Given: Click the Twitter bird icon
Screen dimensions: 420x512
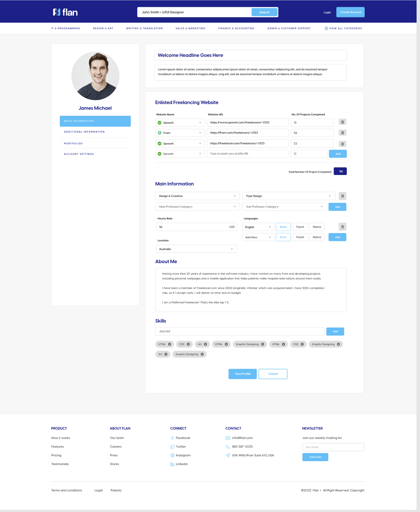Looking at the screenshot, I should [x=172, y=447].
